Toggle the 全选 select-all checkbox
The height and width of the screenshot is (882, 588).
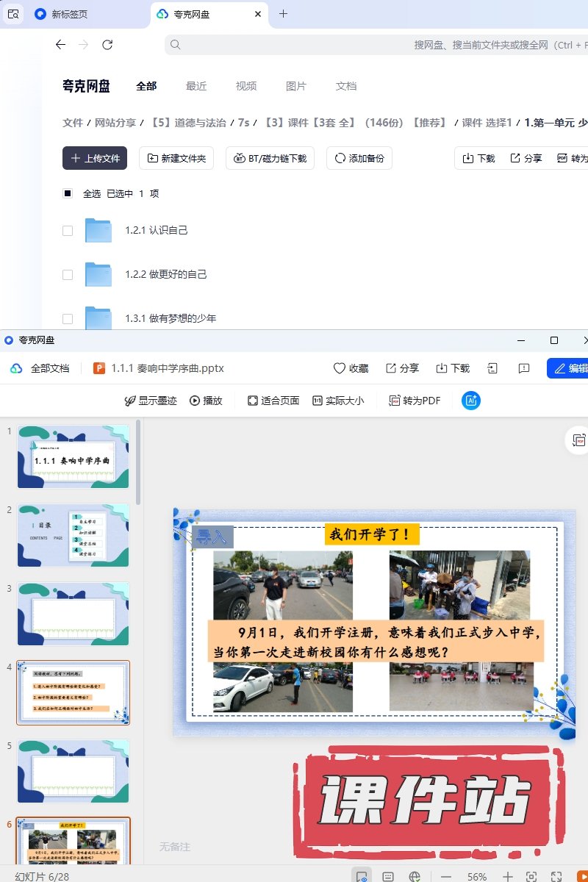point(68,193)
